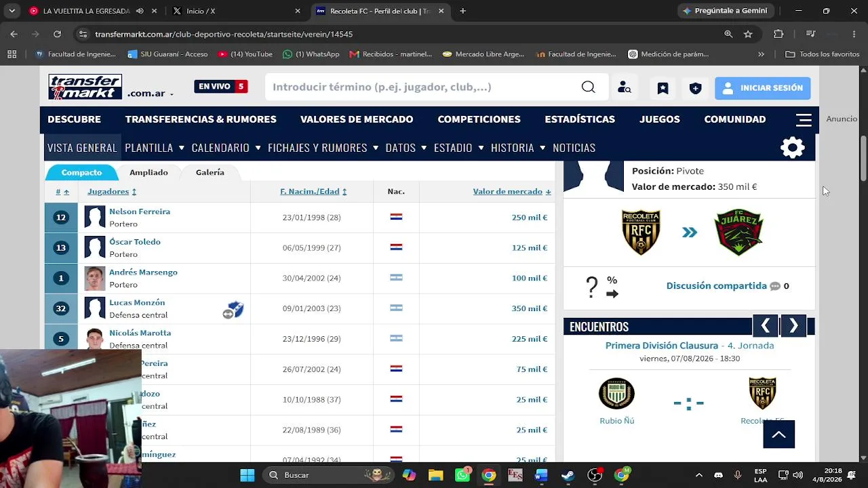Show previous match with left arrow
868x488 pixels.
tap(765, 326)
